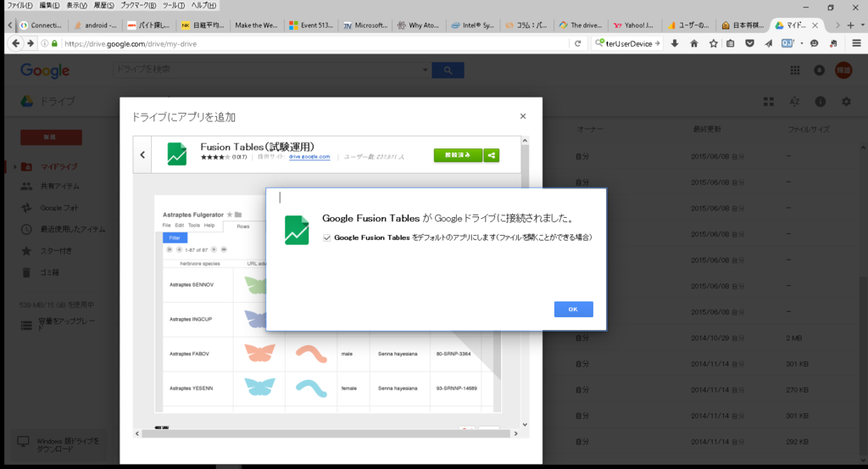Click the URL address bar

315,43
